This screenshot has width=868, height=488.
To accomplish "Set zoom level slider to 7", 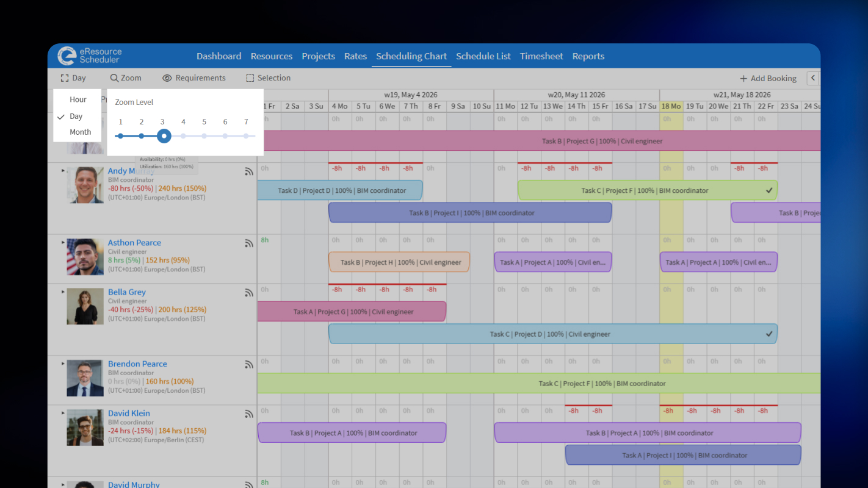I will pyautogui.click(x=246, y=136).
